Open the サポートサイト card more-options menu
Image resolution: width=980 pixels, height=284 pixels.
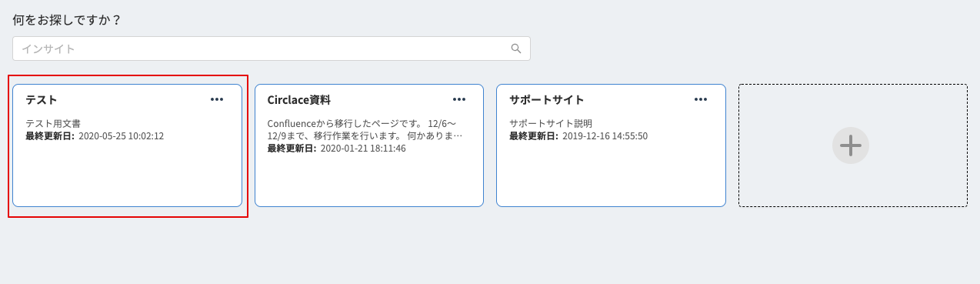701,99
